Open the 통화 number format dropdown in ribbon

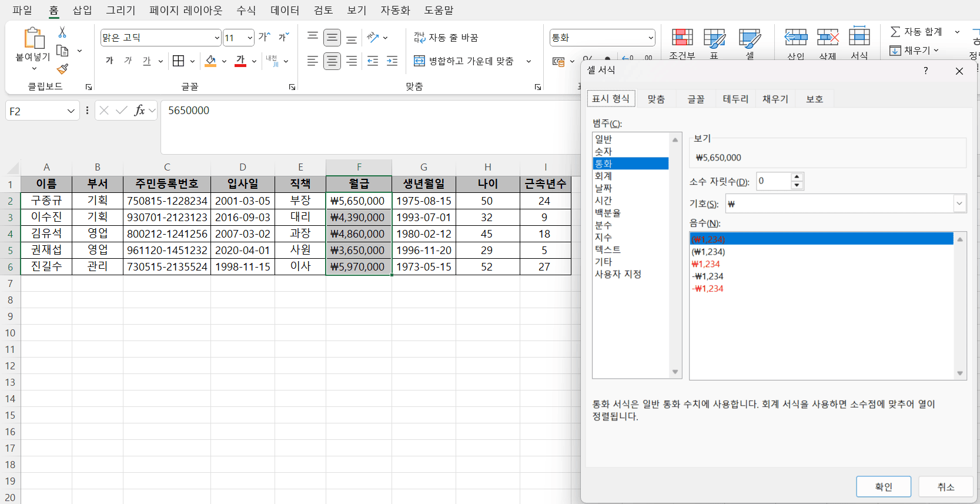(x=650, y=38)
